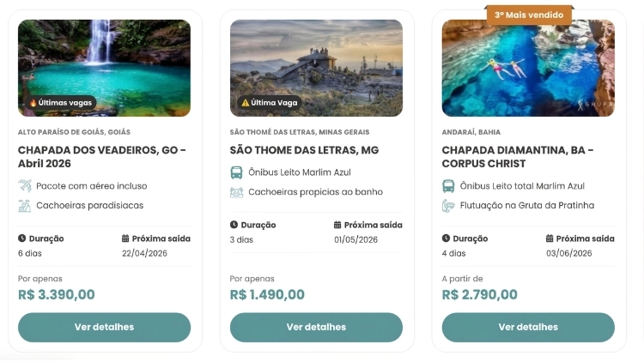Screen dimensions: 644x362
Task: Click the calendar icon above 03/06/2026 date
Action: 550,238
